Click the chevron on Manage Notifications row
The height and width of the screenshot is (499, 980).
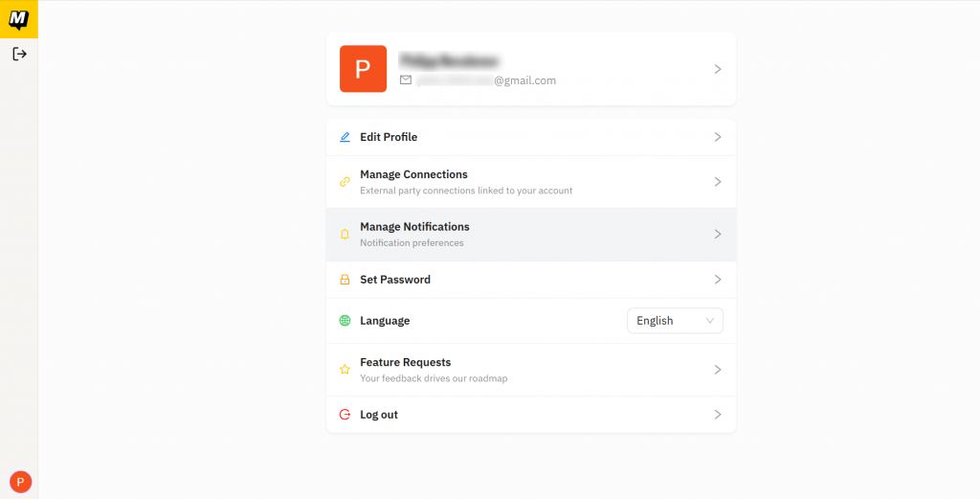click(718, 235)
